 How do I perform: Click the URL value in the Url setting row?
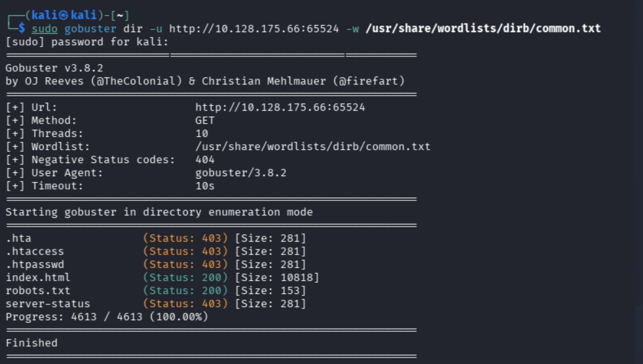pyautogui.click(x=280, y=107)
